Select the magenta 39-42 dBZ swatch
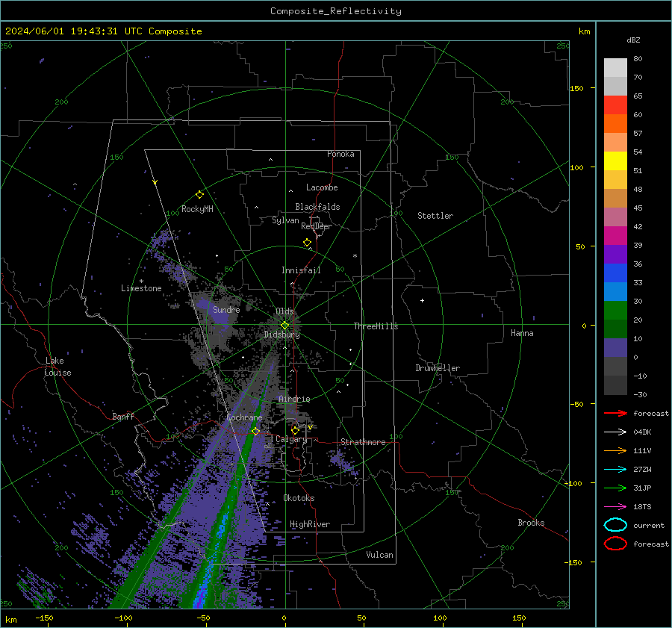This screenshot has width=672, height=628. (615, 236)
